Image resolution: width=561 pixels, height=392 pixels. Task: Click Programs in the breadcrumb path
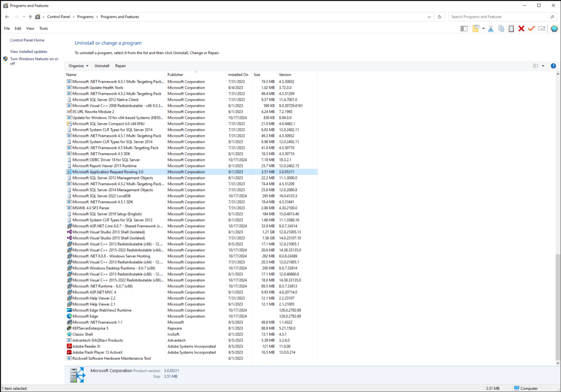[x=85, y=17]
